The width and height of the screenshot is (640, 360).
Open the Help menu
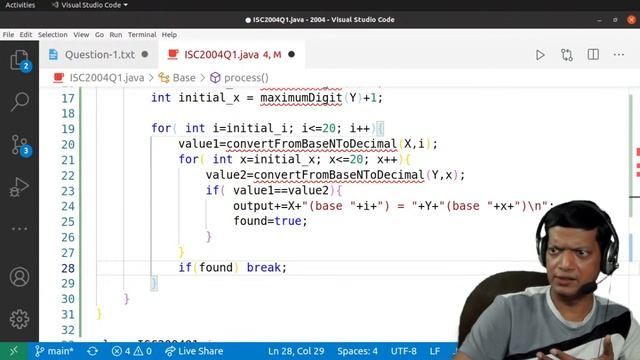click(169, 35)
